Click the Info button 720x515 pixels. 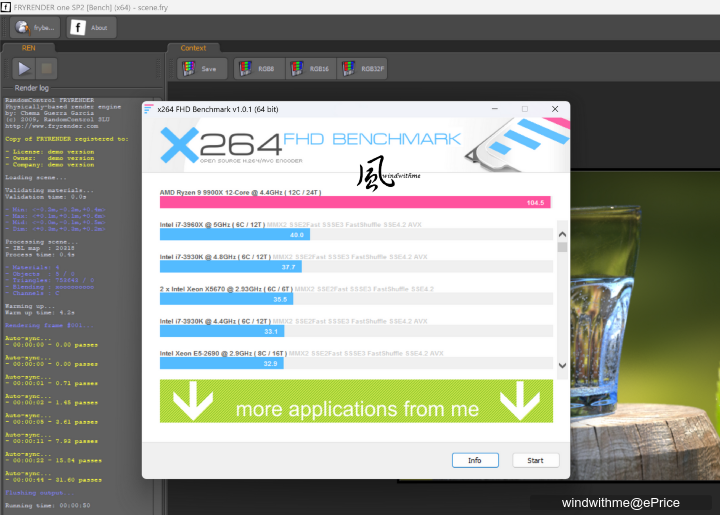pos(475,460)
